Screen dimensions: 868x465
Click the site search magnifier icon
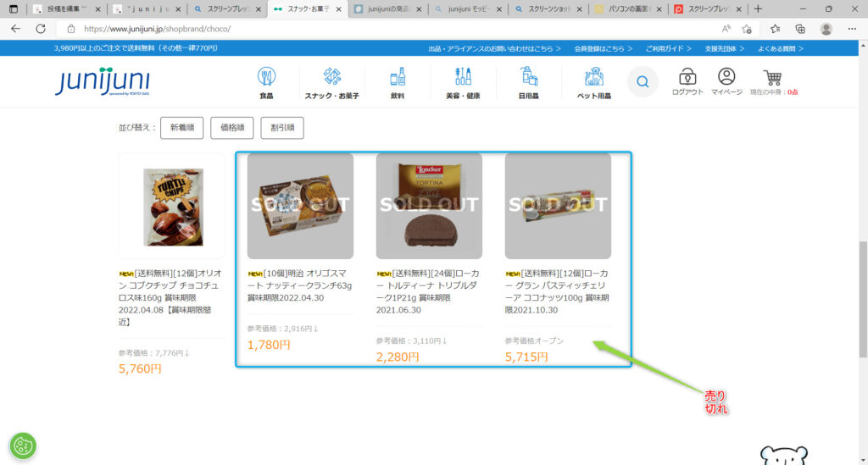tap(643, 82)
